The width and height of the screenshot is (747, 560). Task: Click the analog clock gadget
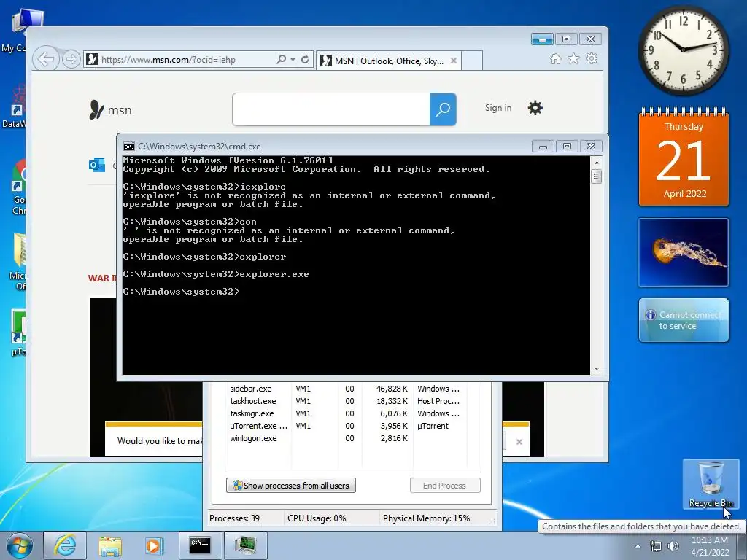tap(683, 50)
